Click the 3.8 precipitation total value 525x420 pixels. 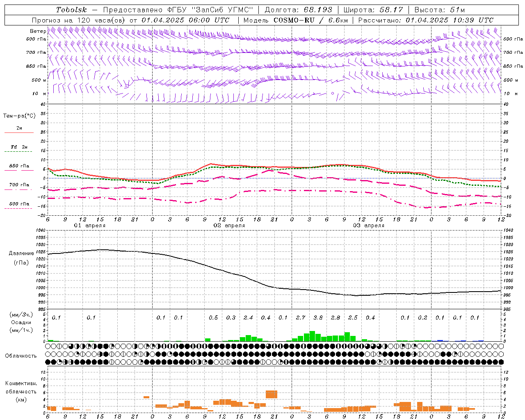(x=318, y=318)
